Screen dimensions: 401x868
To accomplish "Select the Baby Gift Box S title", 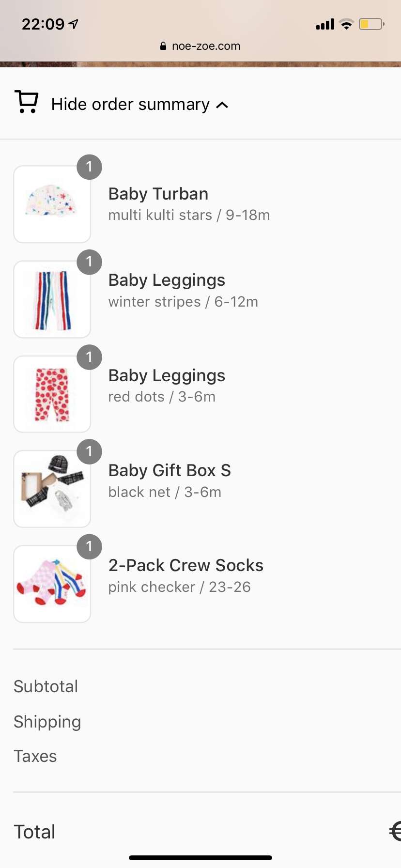I will click(x=170, y=470).
